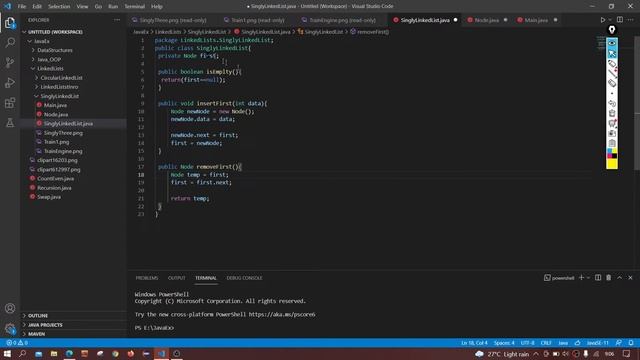Collapse the Java8a root folder
This screenshot has height=360, width=640.
[29, 41]
